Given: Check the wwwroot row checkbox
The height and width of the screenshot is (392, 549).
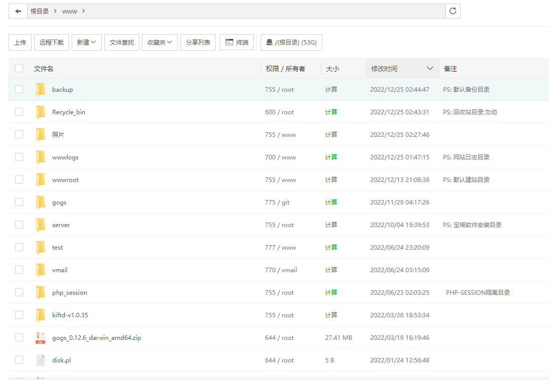Looking at the screenshot, I should 19,179.
